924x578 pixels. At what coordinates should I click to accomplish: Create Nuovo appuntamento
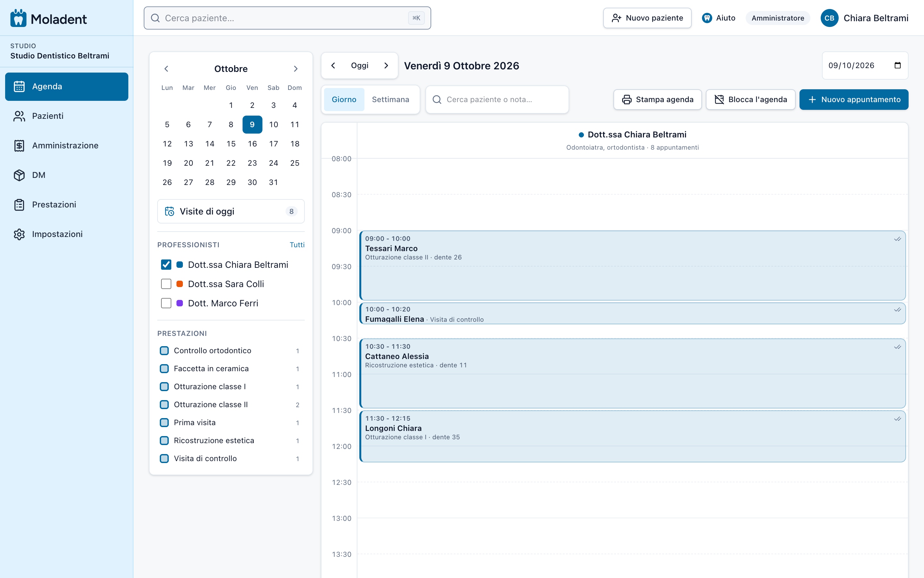point(854,100)
